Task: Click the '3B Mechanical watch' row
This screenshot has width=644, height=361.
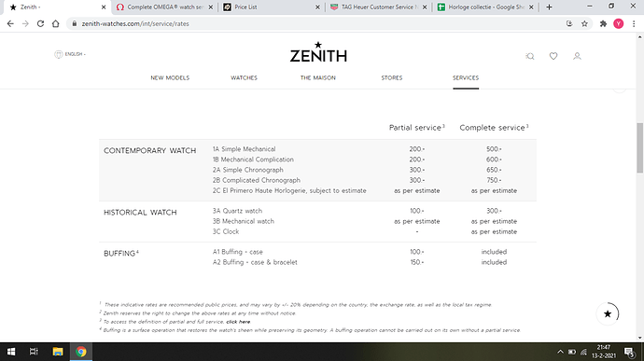Action: (x=317, y=221)
